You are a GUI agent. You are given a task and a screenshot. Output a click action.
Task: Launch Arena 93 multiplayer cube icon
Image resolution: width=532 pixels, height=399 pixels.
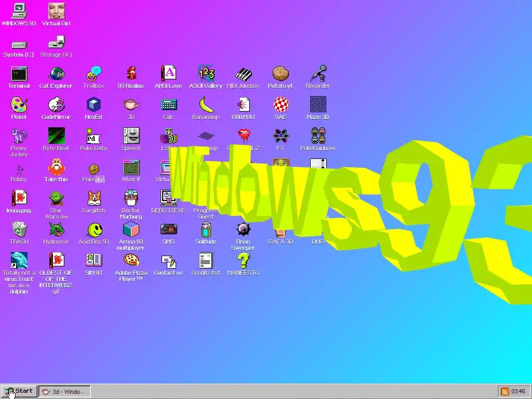coord(131,229)
